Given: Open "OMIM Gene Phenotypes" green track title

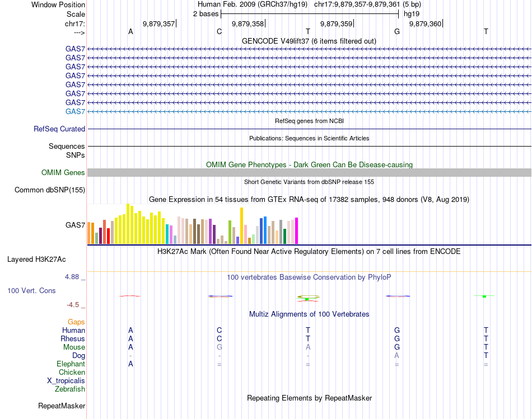Looking at the screenshot, I should 309,165.
